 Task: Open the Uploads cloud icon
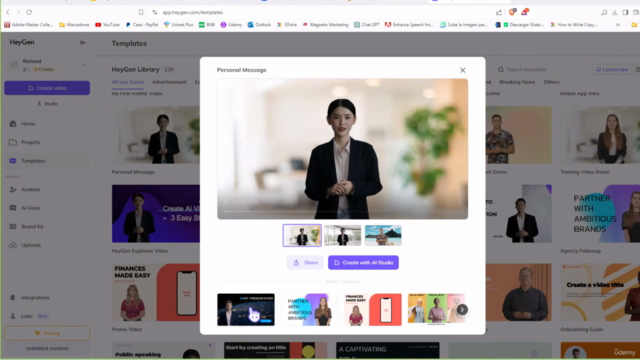(x=13, y=245)
